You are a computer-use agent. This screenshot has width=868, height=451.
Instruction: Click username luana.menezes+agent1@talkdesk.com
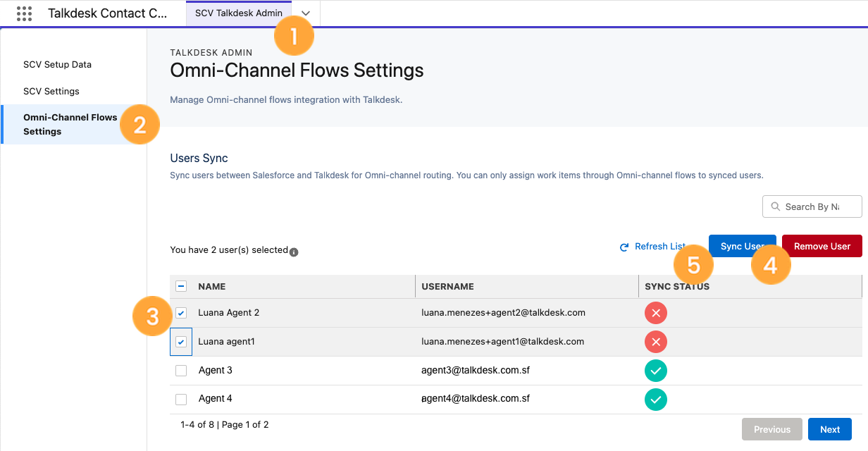point(503,342)
